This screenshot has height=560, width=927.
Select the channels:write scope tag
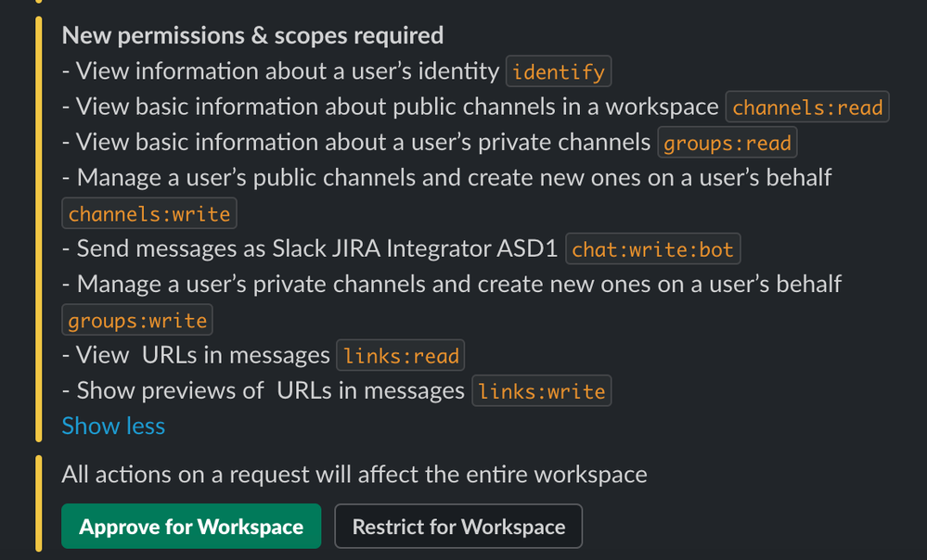point(149,213)
